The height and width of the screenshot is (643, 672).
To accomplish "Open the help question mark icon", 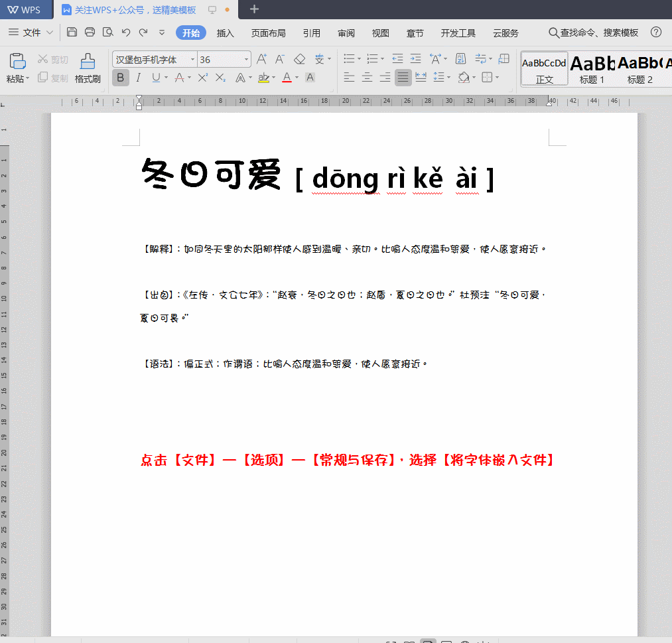I will [x=655, y=32].
